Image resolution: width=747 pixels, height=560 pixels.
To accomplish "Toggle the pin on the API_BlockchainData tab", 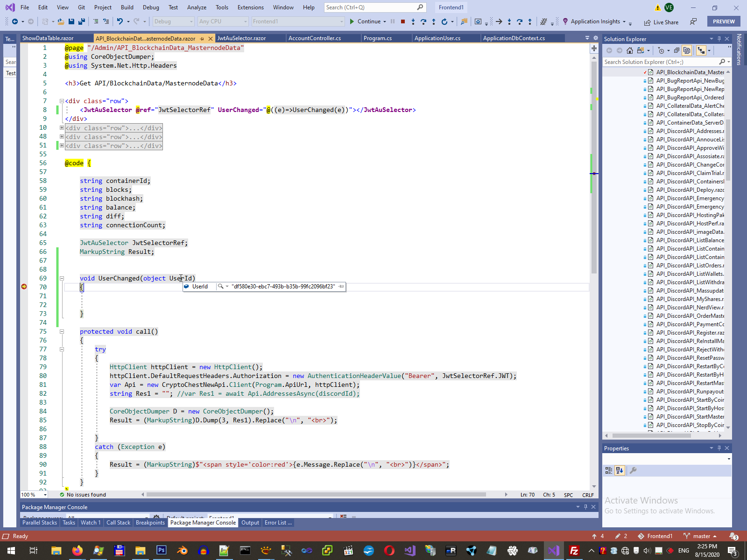I will pos(202,38).
